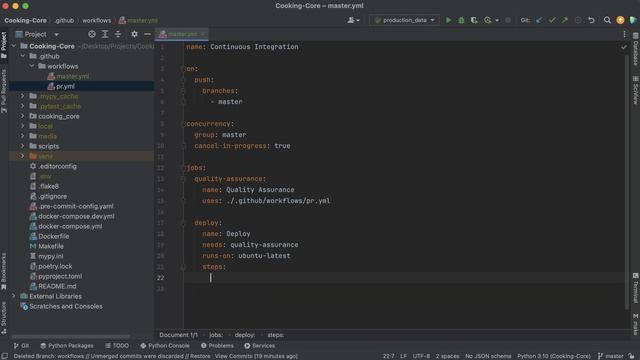Collapse the Cooking-Core root folder
Viewport: 640px width, 360px height.
point(14,46)
